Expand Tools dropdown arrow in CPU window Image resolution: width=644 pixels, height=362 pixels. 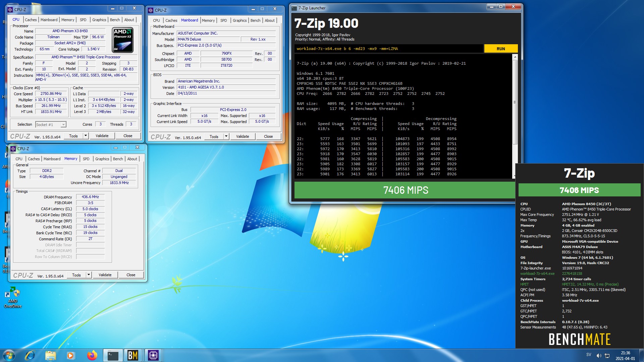[86, 136]
